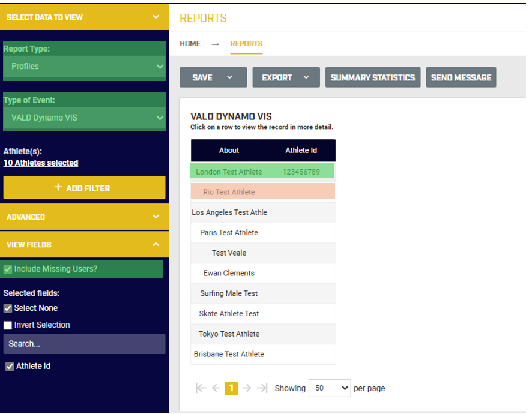
Task: Open the Report Type Profiles dropdown
Action: pyautogui.click(x=85, y=67)
